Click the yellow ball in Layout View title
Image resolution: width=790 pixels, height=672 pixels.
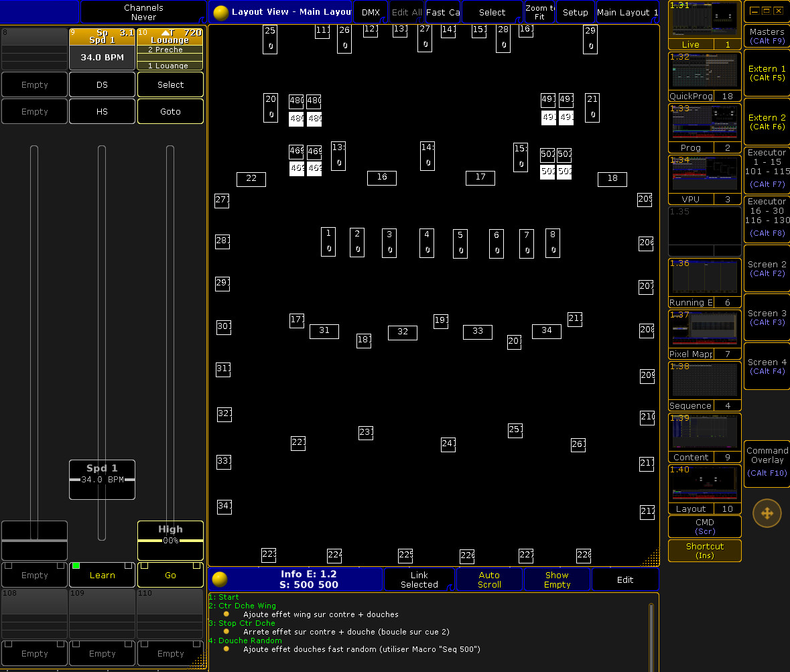coord(221,13)
